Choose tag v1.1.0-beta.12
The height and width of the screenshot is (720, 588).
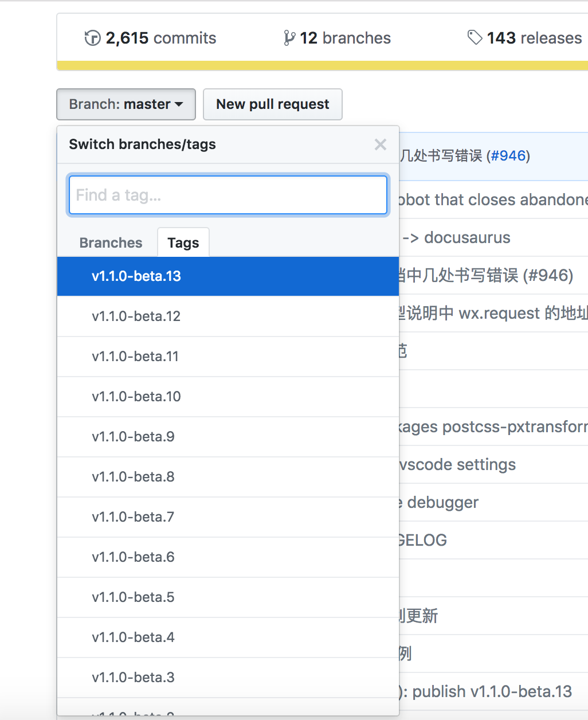click(228, 316)
